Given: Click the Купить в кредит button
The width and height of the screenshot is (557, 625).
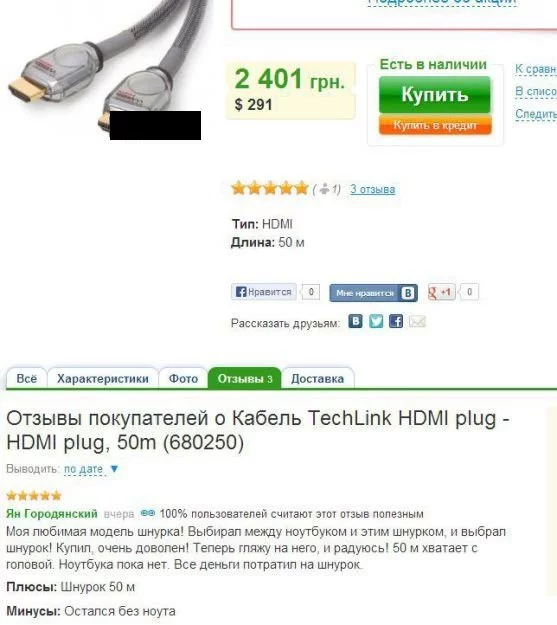Looking at the screenshot, I should [x=435, y=125].
